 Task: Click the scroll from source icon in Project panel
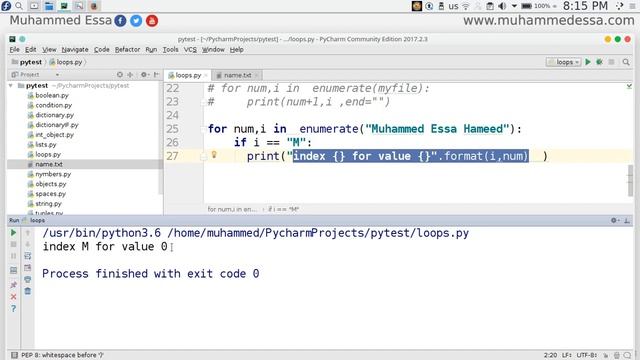click(120, 75)
